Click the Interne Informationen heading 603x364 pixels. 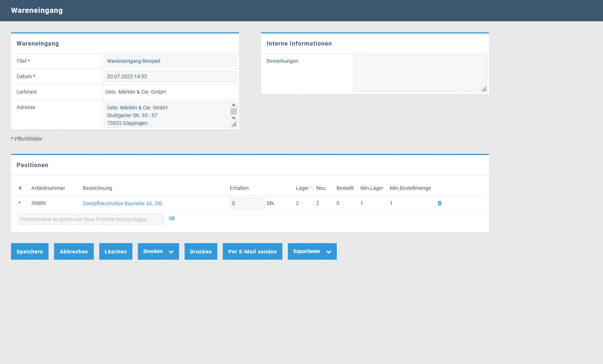[x=299, y=43]
